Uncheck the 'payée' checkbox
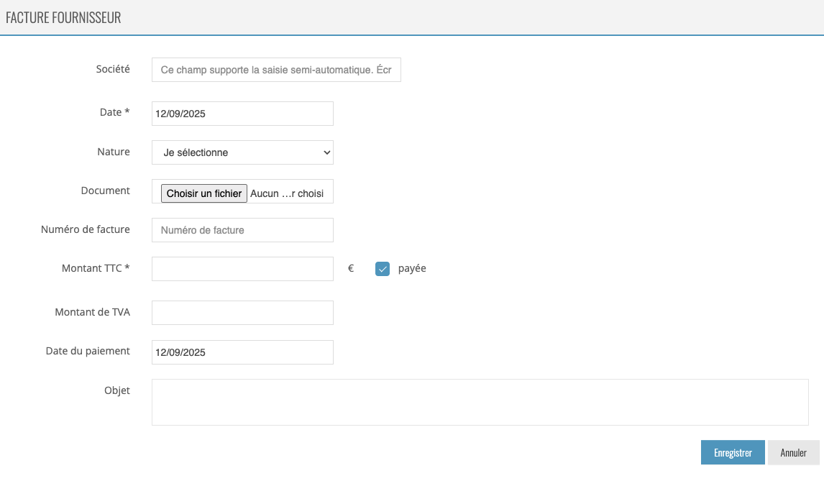824x504 pixels. pyautogui.click(x=383, y=269)
